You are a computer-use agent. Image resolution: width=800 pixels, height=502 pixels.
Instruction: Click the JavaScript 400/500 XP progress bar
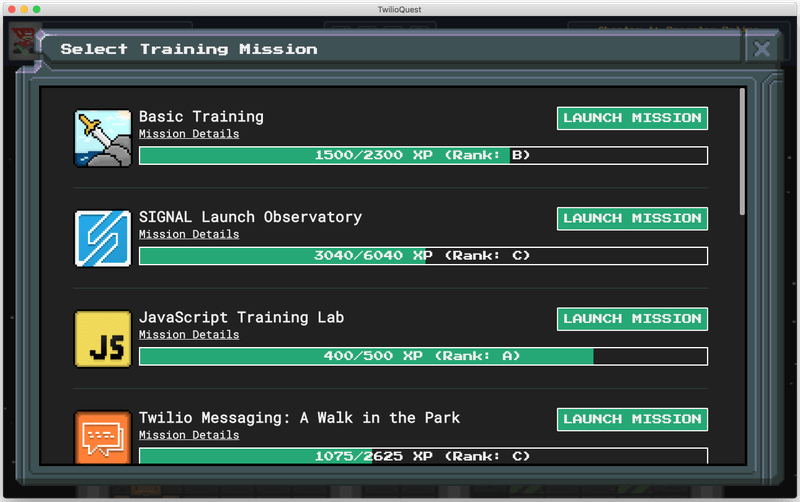pyautogui.click(x=423, y=357)
